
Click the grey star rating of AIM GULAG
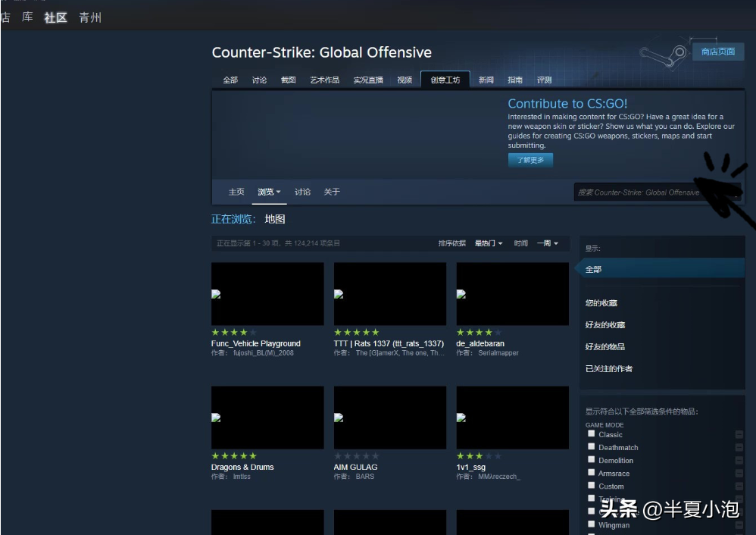(357, 456)
